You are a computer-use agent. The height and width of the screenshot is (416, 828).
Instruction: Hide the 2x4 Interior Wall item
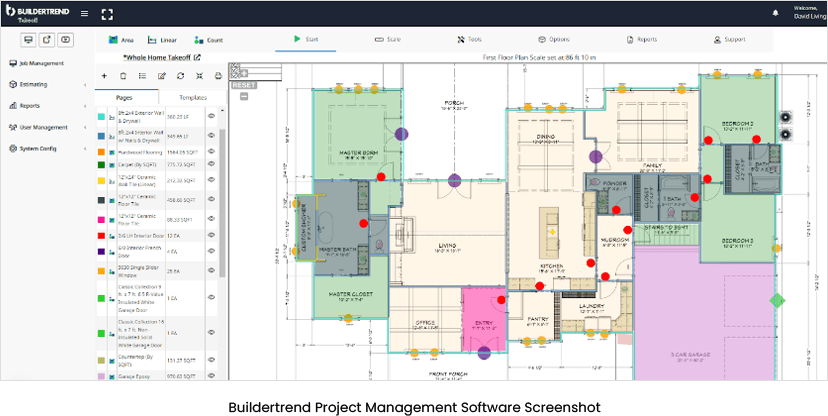click(211, 136)
